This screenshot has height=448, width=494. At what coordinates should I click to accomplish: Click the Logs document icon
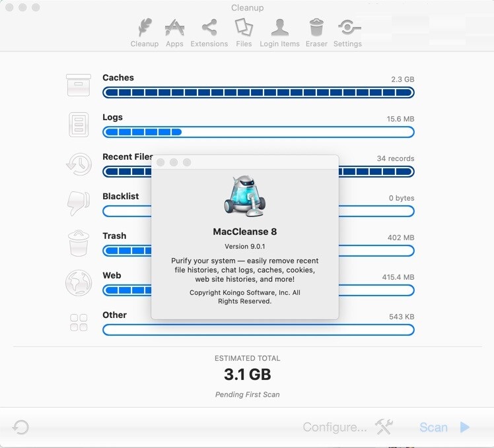click(79, 125)
